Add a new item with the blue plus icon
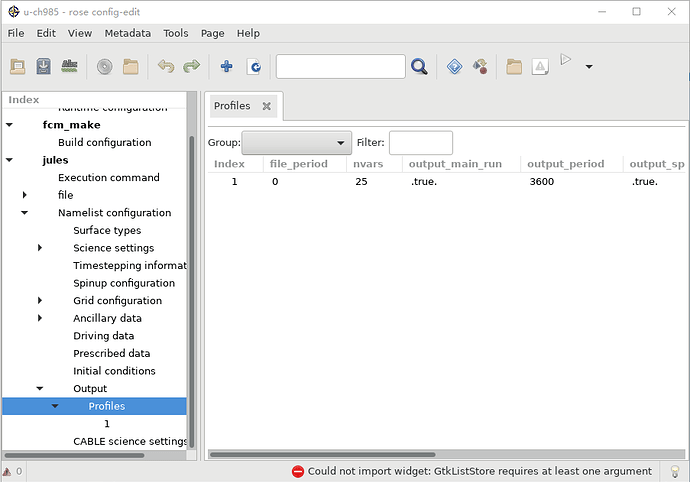The image size is (690, 482). [227, 66]
